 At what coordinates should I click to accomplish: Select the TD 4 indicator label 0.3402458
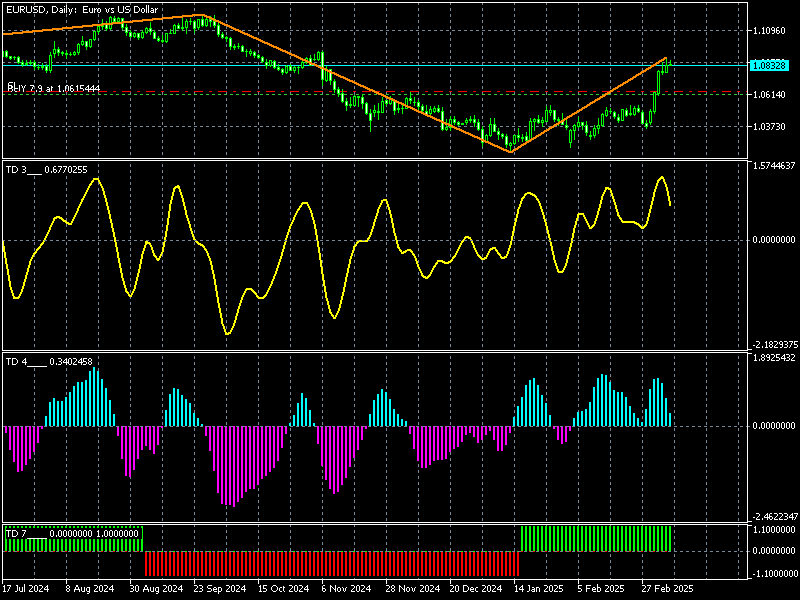click(x=49, y=362)
